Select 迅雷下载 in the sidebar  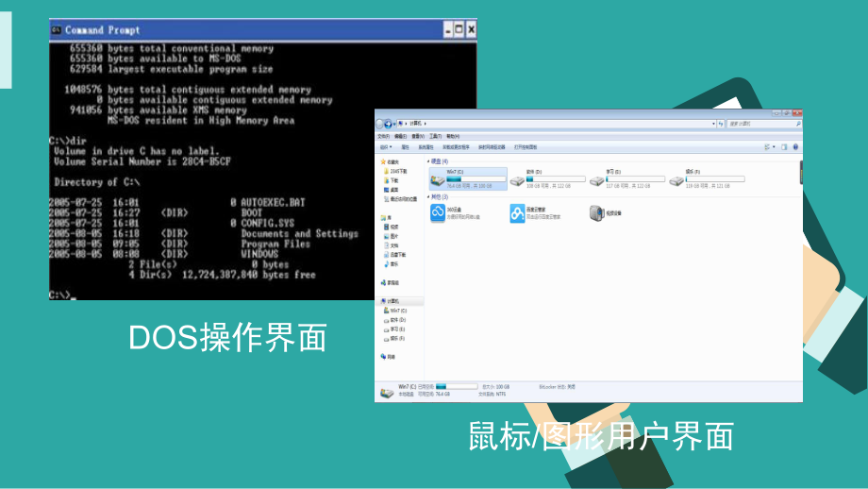(x=394, y=255)
